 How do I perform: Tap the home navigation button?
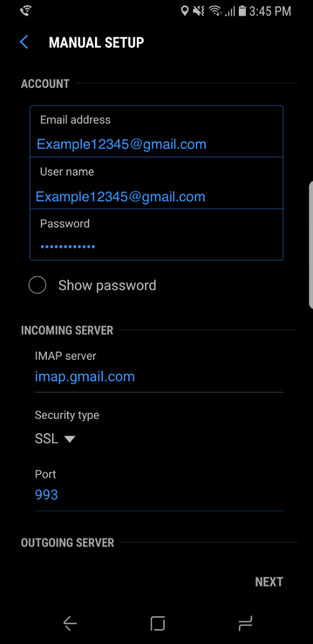[x=158, y=624]
